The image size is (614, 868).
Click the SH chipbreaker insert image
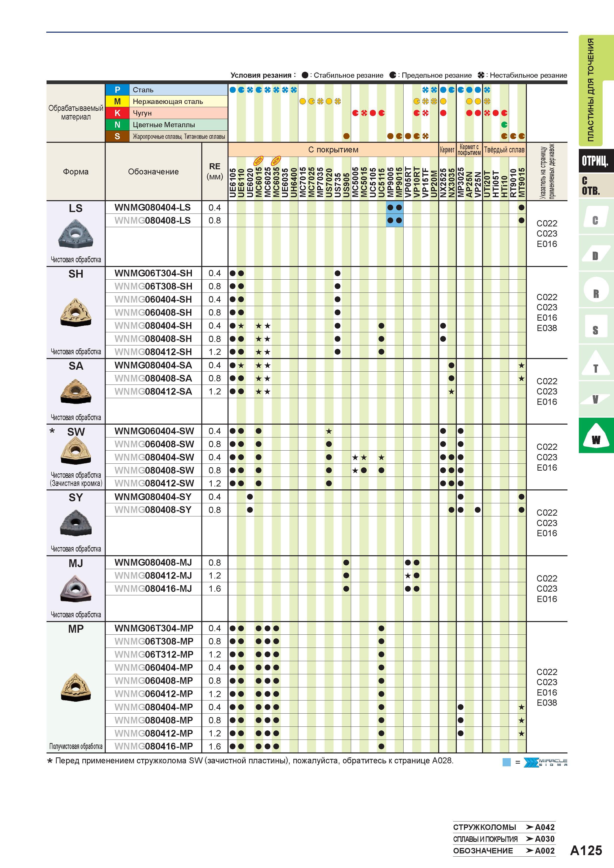click(76, 312)
